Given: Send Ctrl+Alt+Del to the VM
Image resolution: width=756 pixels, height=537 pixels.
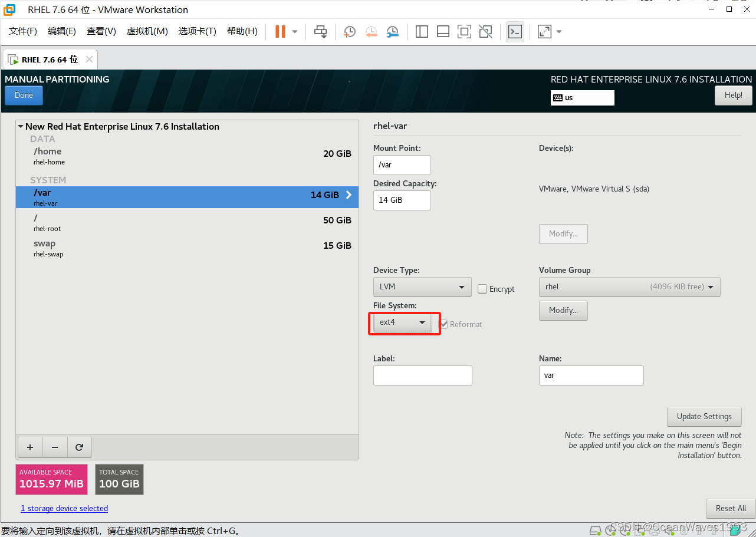Looking at the screenshot, I should click(x=320, y=31).
